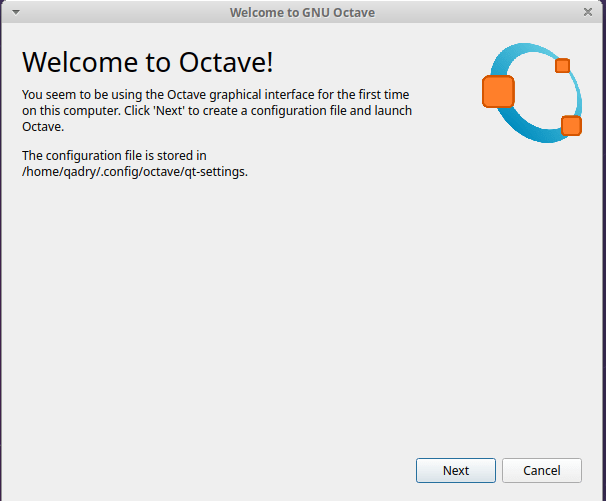Click the path /home/qadry/.config/octave/qt-settings text

pos(135,171)
